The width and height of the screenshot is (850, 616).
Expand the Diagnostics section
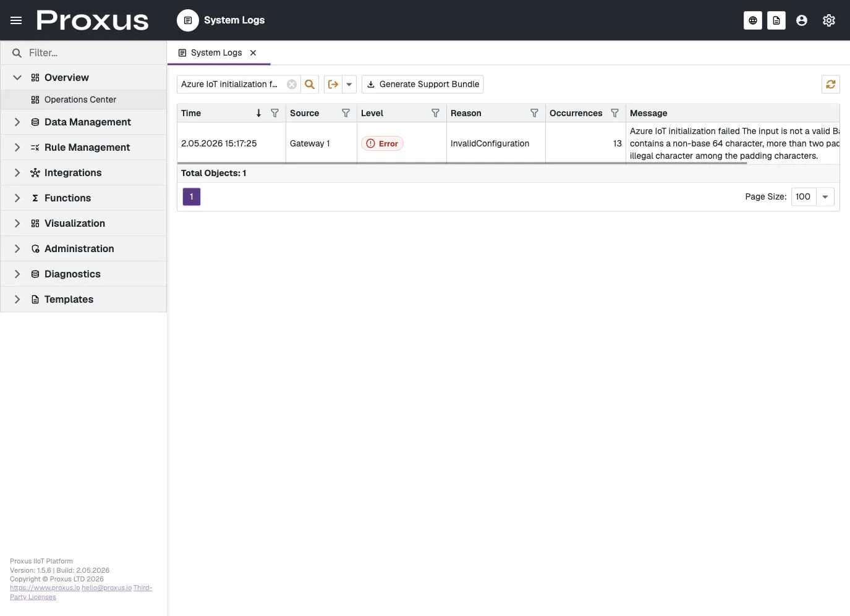click(17, 274)
